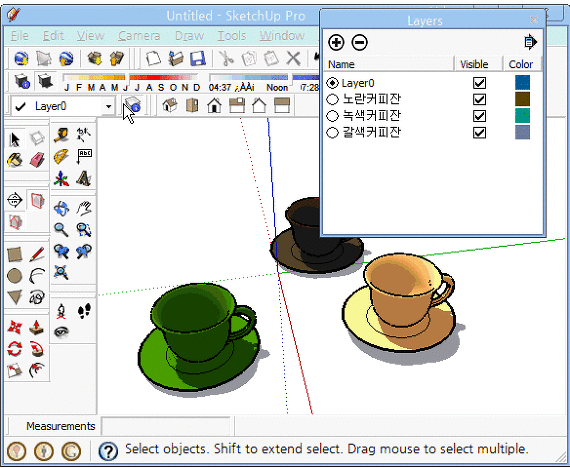This screenshot has height=468, width=570.
Task: Select the Make Component tool
Action: [37, 139]
